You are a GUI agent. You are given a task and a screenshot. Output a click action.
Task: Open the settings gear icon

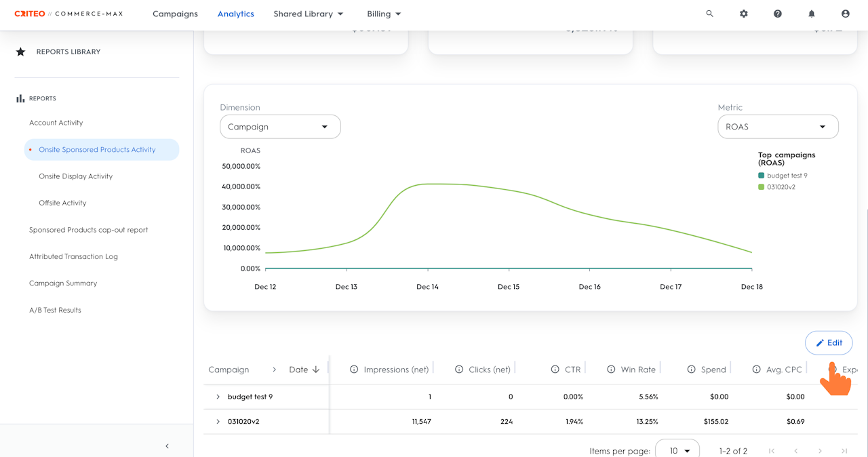743,14
